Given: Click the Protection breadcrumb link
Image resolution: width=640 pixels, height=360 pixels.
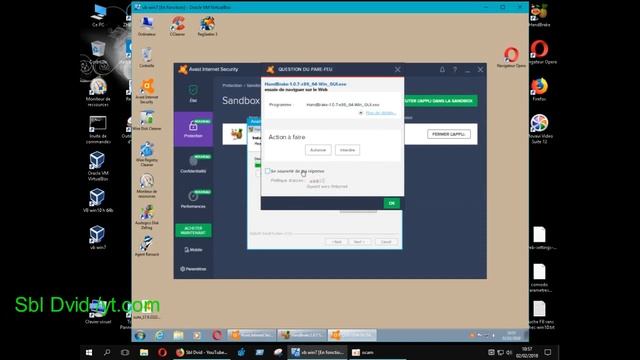Looking at the screenshot, I should coord(232,86).
